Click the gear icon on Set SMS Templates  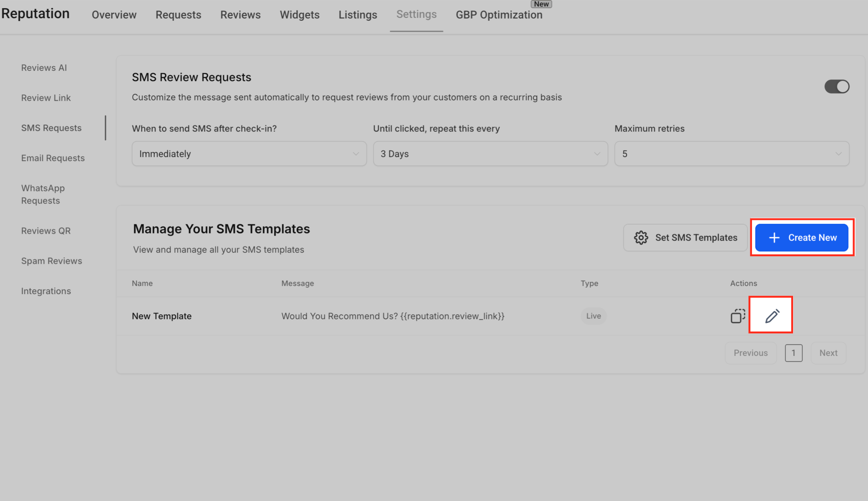[640, 237]
